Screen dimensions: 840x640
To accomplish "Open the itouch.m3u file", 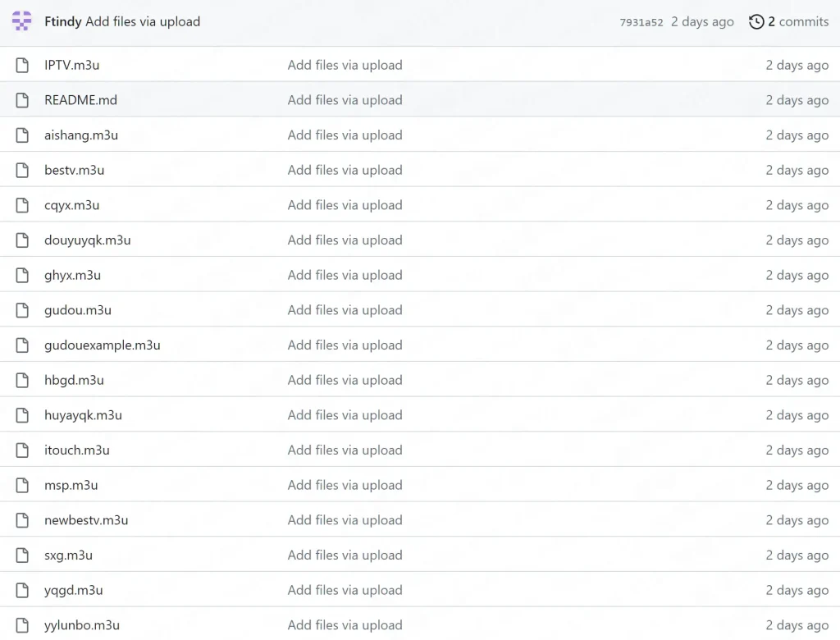I will tap(76, 450).
